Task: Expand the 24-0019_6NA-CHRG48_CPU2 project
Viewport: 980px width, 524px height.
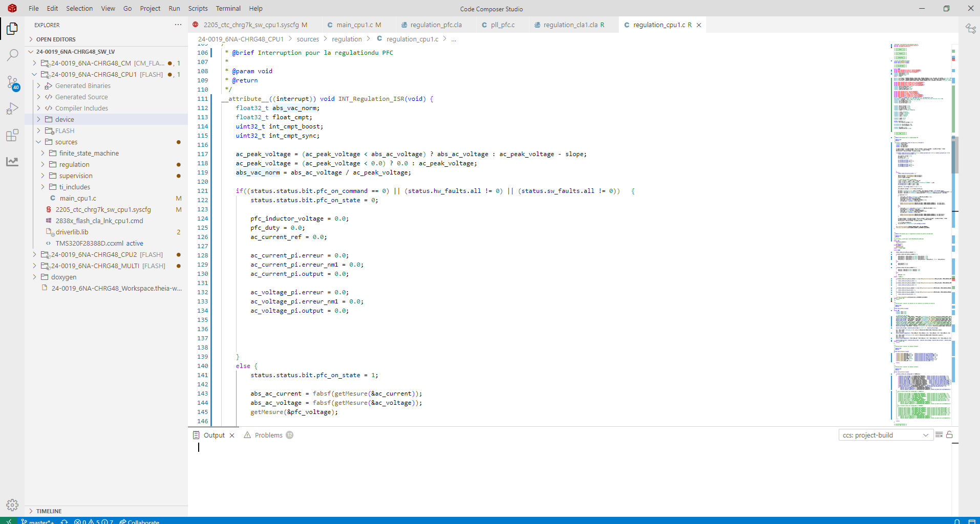Action: point(106,254)
